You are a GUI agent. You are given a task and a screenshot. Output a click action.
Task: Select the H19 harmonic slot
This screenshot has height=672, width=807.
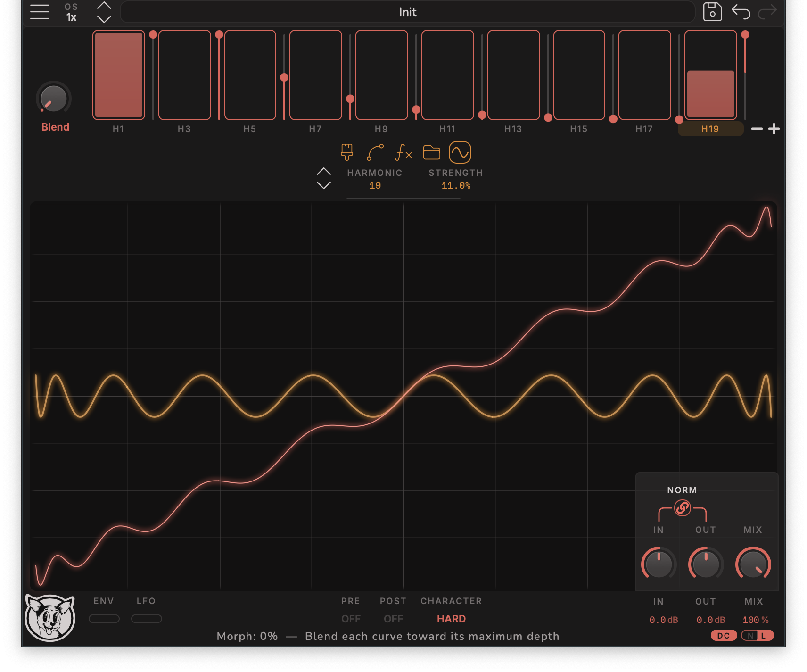pos(710,75)
